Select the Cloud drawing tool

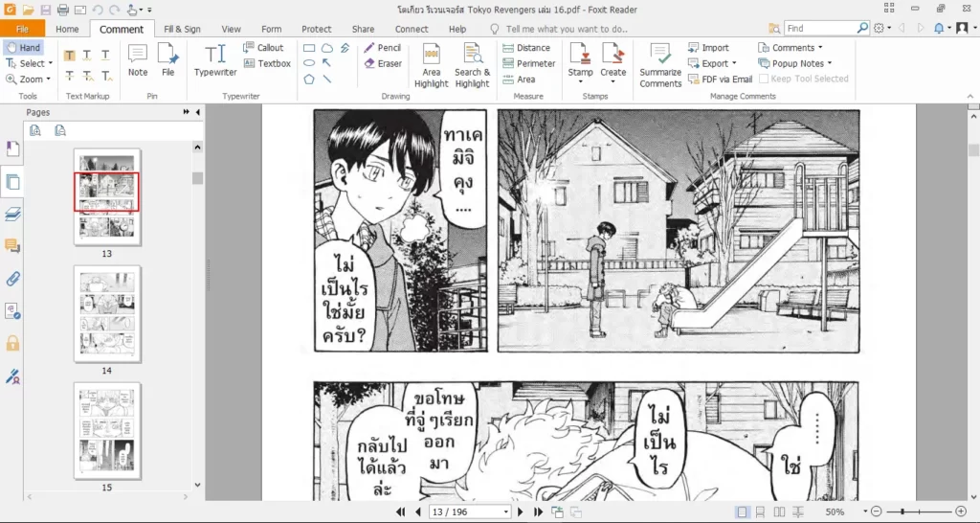(x=327, y=48)
